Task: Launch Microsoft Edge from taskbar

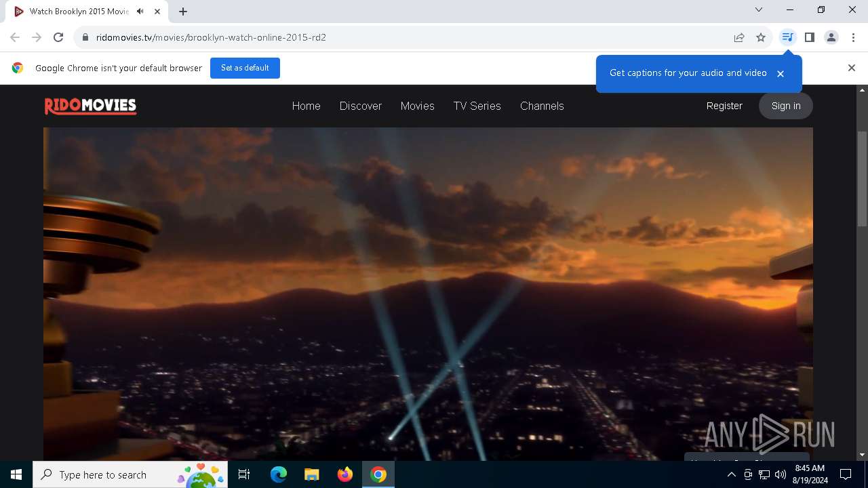Action: tap(279, 474)
